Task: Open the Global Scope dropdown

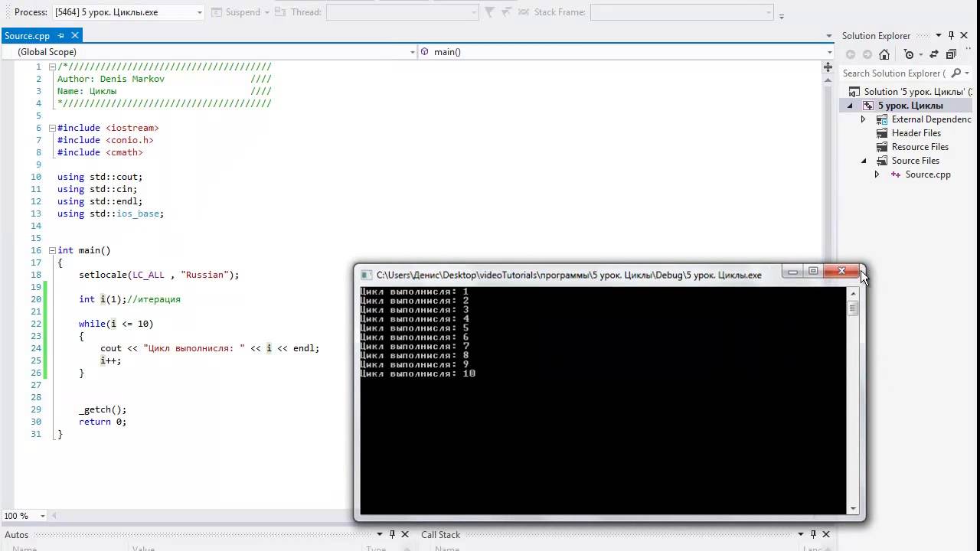Action: [411, 52]
